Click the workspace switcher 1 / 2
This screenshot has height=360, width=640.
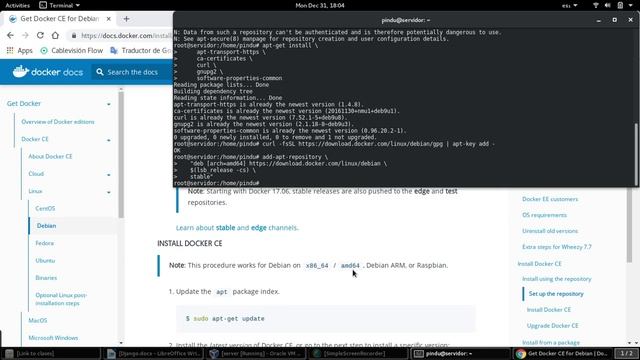[626, 353]
